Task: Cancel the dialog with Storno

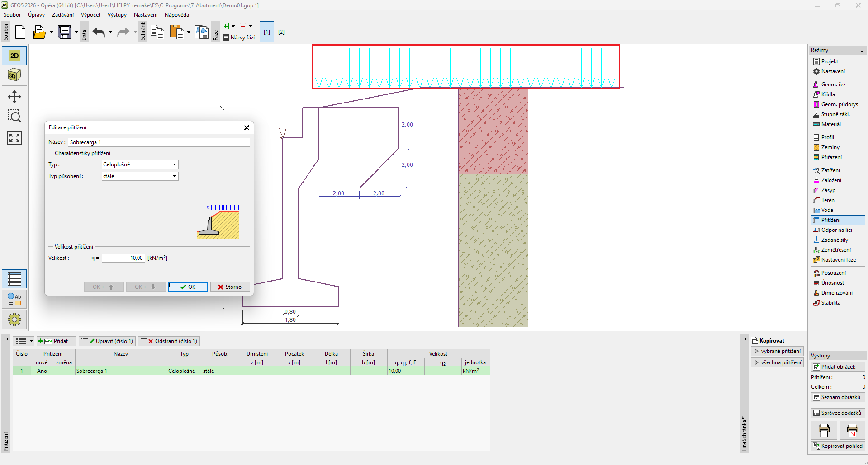Action: click(230, 287)
